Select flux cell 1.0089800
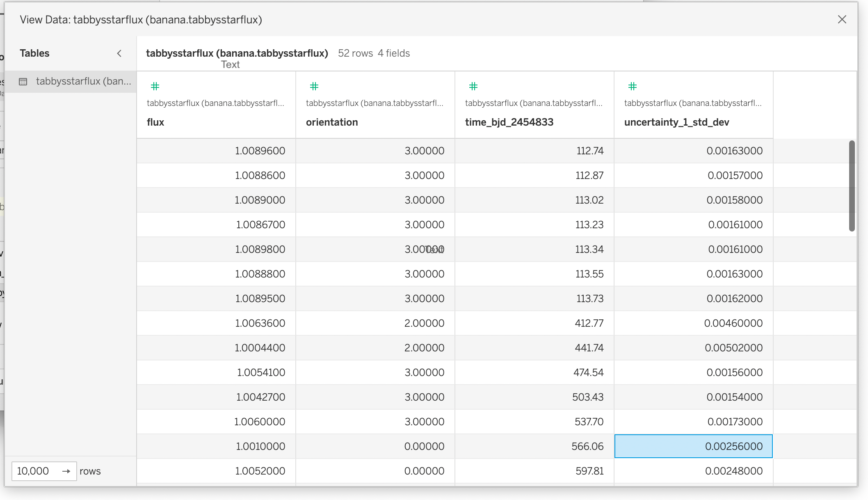Screen dimensions: 868x500 pyautogui.click(x=216, y=250)
